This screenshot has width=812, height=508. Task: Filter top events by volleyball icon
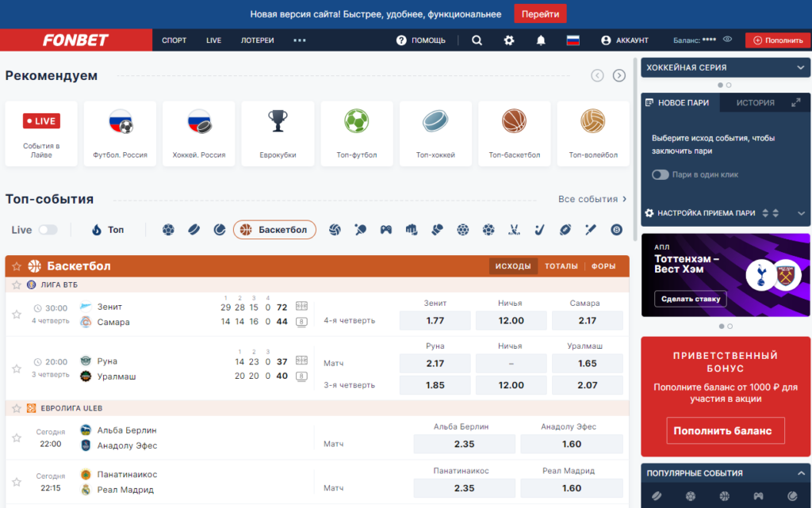(x=335, y=230)
